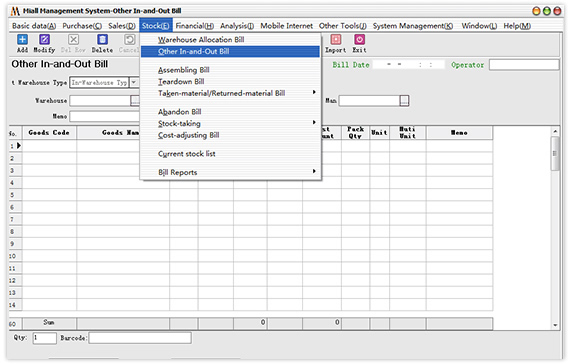Click the Barcode input field

pyautogui.click(x=140, y=338)
